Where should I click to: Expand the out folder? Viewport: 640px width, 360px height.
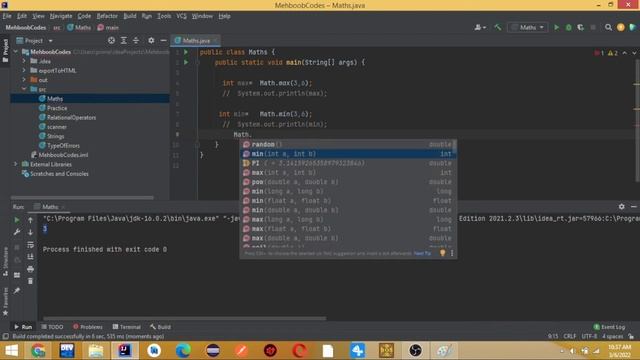coord(24,80)
